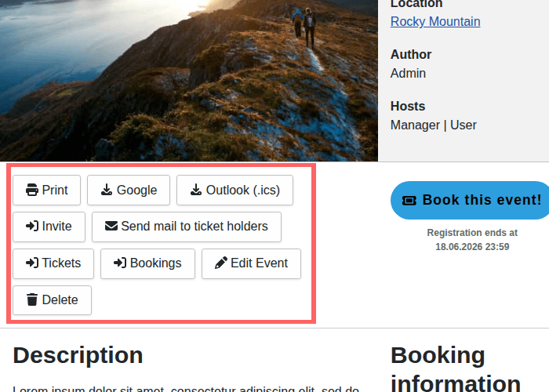This screenshot has height=392, width=549.
Task: Click the envelope icon for mailing ticket holders
Action: tap(111, 227)
